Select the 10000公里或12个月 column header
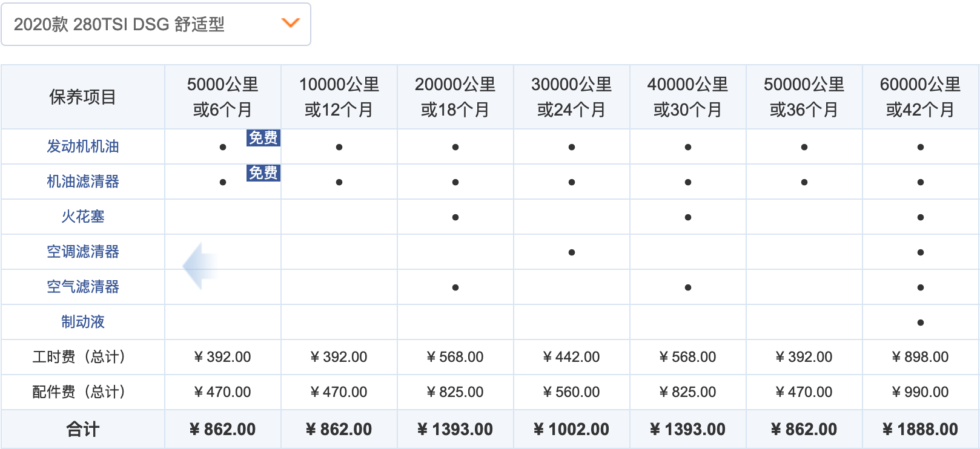 [x=339, y=97]
